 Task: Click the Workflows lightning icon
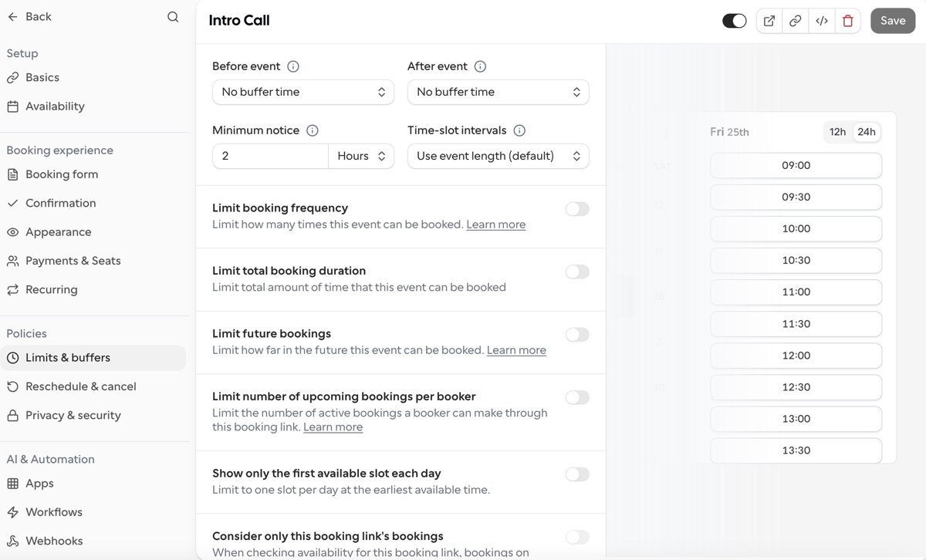pyautogui.click(x=12, y=512)
